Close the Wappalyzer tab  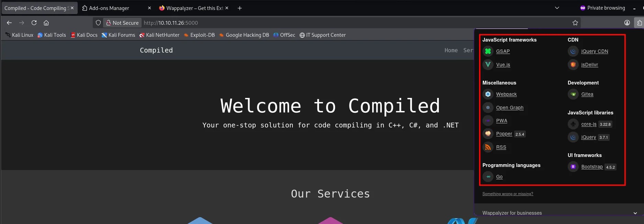tap(227, 8)
